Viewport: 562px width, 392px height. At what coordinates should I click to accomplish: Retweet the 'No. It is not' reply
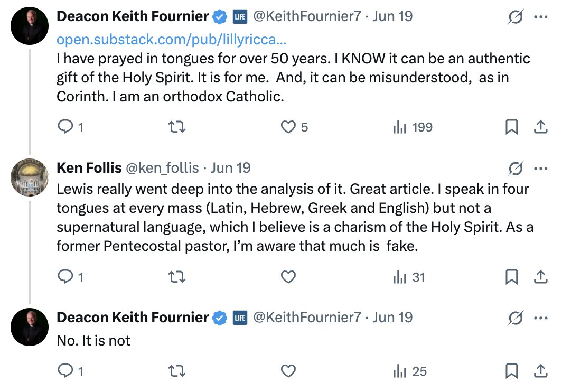pos(176,371)
